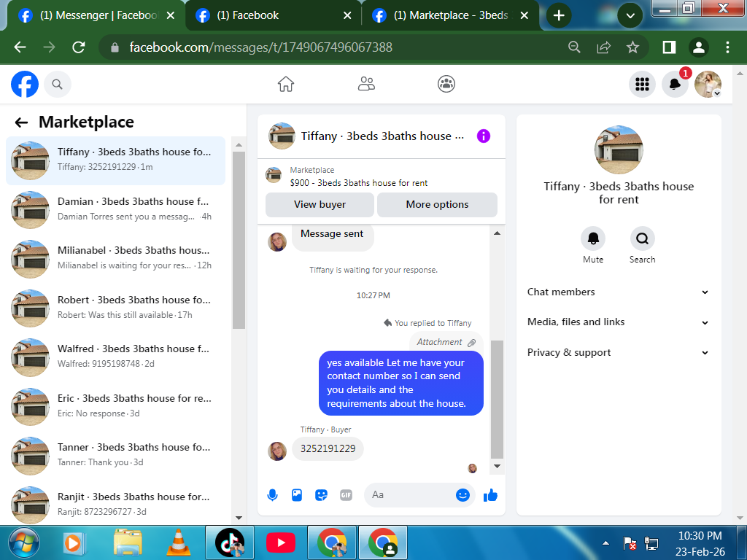Viewport: 747px width, 560px height.
Task: Bookmark this page with star icon
Action: point(632,47)
